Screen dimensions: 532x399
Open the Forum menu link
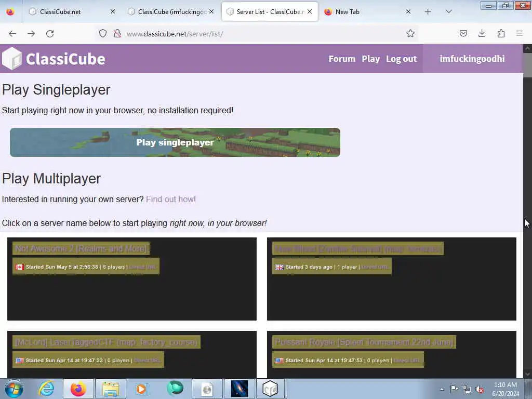click(x=342, y=59)
